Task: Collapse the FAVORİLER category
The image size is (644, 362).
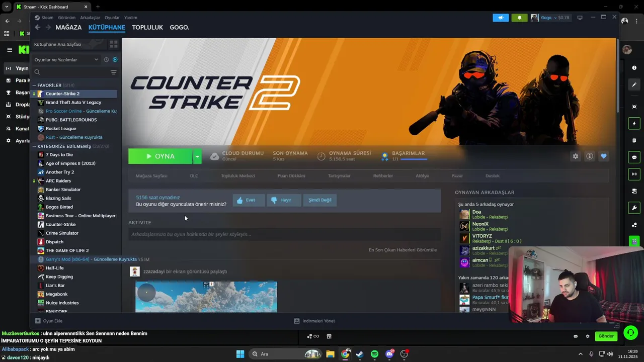Action: point(49,85)
